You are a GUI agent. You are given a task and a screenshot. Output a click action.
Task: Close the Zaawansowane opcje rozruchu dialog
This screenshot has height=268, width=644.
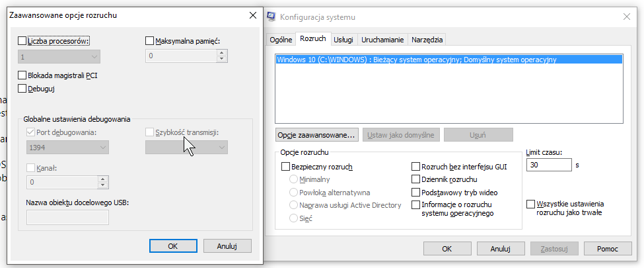click(x=252, y=15)
